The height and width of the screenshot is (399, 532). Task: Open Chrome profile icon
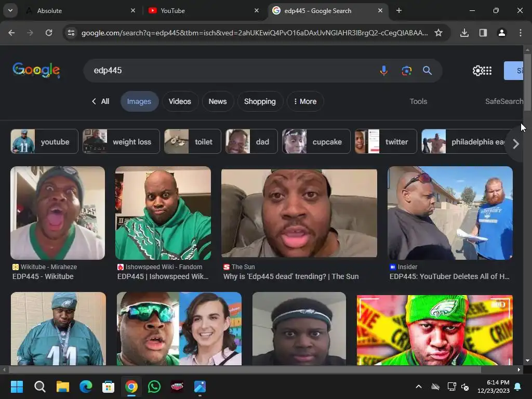[x=502, y=33]
